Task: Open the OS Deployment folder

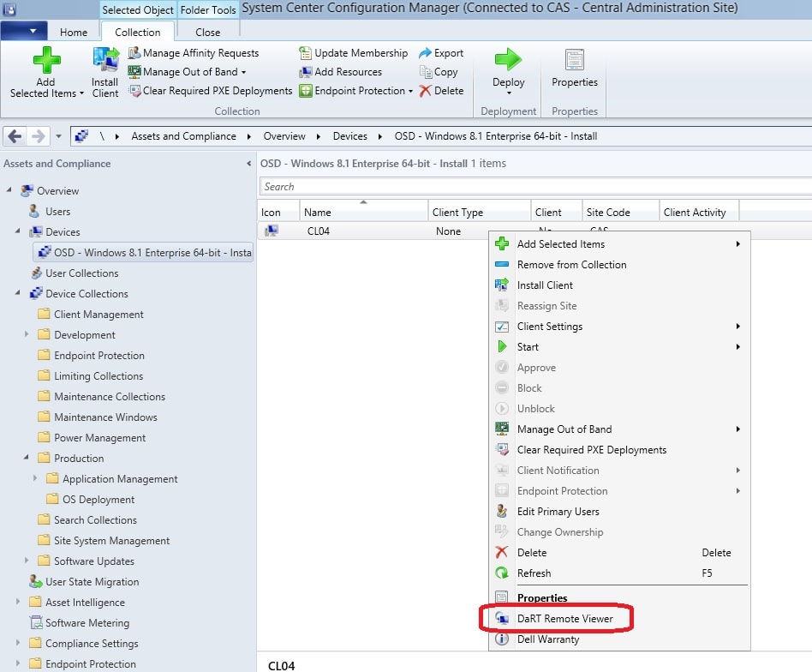Action: [x=99, y=499]
